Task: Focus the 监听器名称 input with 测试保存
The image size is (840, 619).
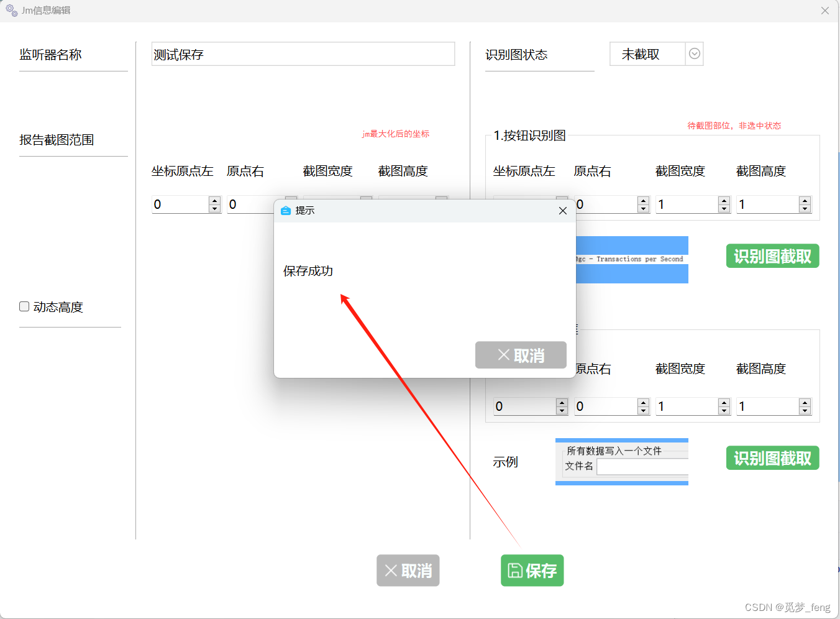Action: point(303,54)
